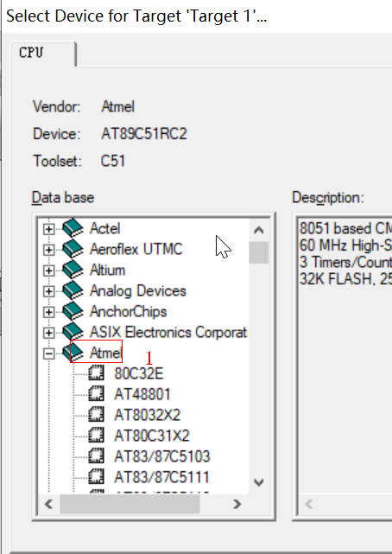392x554 pixels.
Task: Click the device list scroll down arrow
Action: [x=259, y=482]
